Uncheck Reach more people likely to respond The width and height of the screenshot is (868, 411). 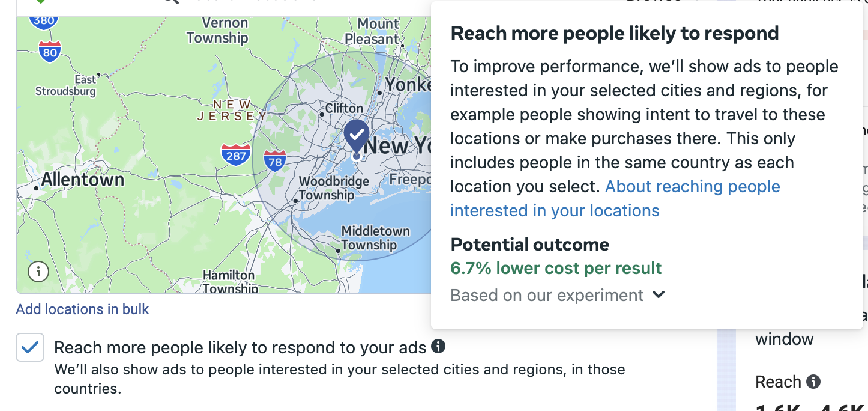tap(30, 347)
